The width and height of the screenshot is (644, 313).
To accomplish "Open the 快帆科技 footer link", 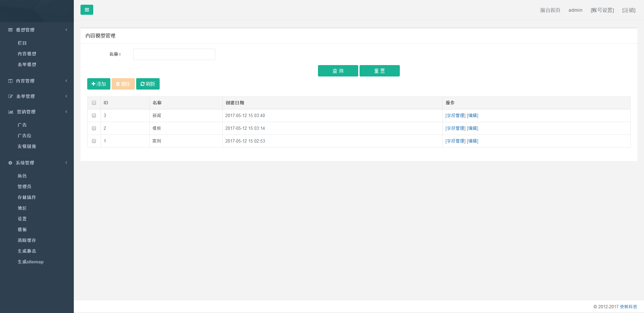I will (629, 307).
